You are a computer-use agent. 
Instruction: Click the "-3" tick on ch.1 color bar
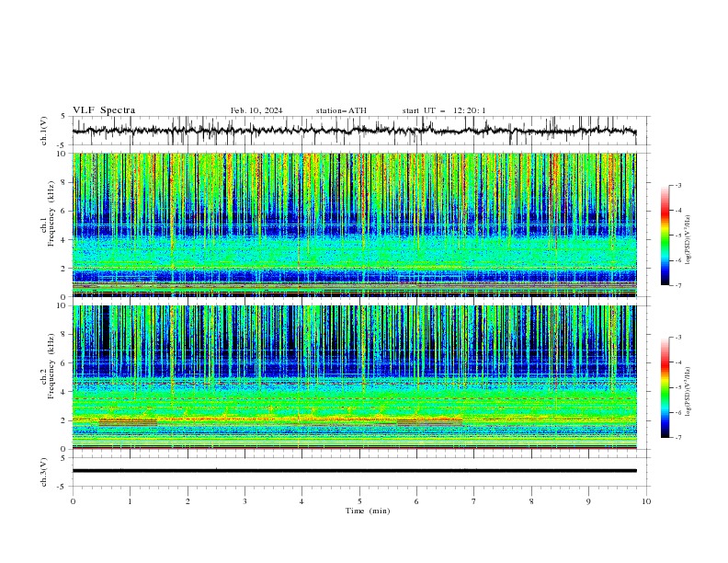678,185
